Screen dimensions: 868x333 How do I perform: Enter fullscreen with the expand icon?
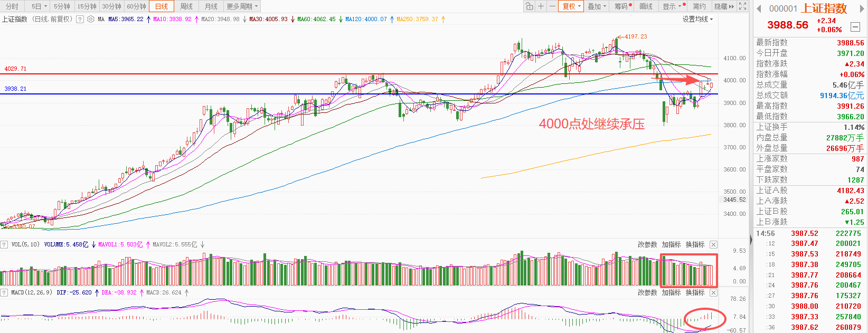(x=742, y=6)
